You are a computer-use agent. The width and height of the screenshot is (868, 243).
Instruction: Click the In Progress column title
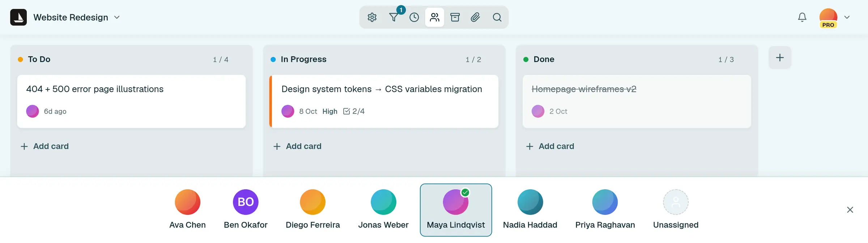click(303, 59)
